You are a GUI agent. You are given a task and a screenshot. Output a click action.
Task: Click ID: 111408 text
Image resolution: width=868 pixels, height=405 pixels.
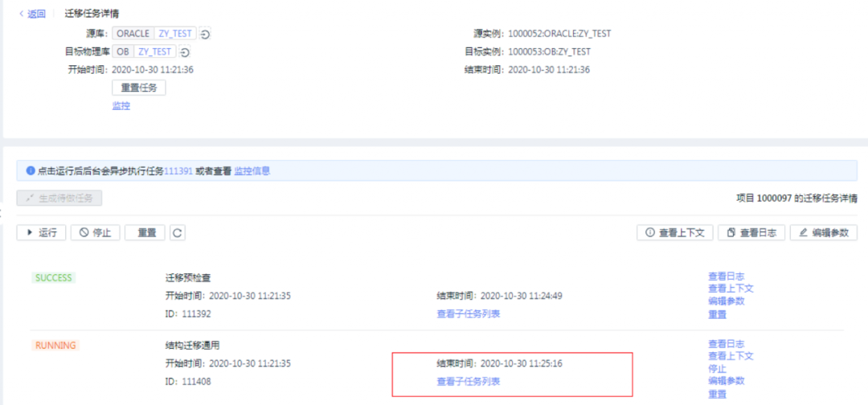point(188,381)
